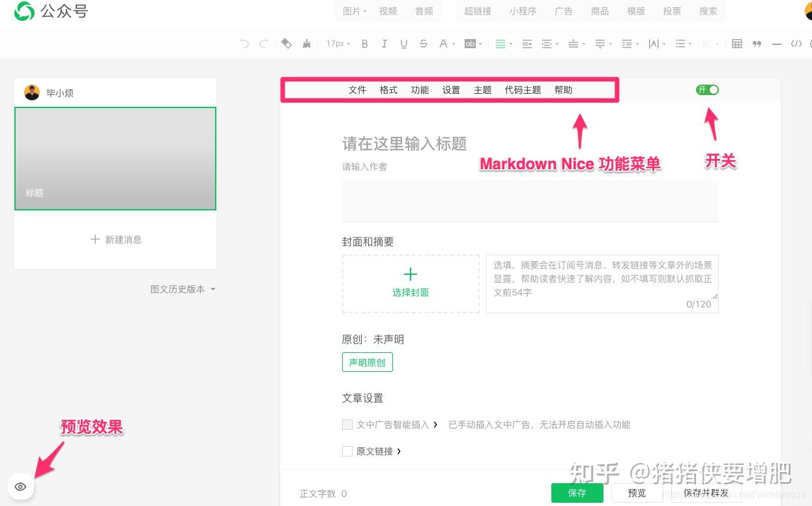This screenshot has width=812, height=506.
Task: Open the 代码主题 menu
Action: coord(523,90)
